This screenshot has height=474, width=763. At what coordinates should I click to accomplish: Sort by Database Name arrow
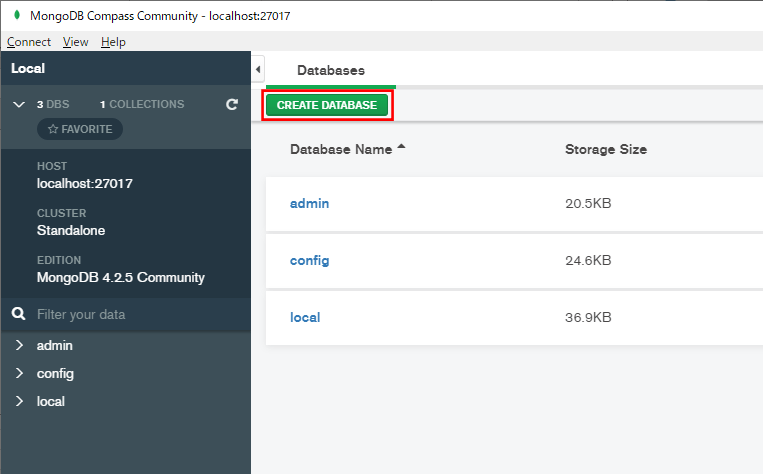point(401,146)
